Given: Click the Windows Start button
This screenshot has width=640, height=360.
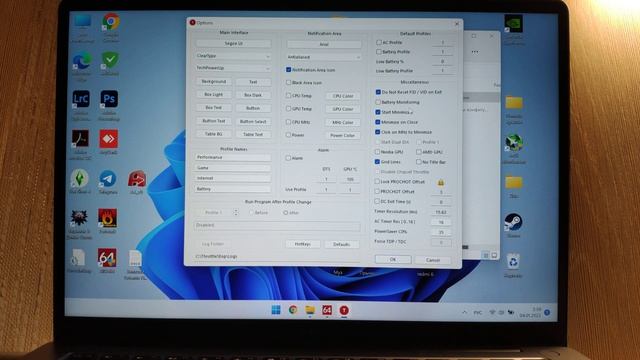Looking at the screenshot, I should coord(276,310).
